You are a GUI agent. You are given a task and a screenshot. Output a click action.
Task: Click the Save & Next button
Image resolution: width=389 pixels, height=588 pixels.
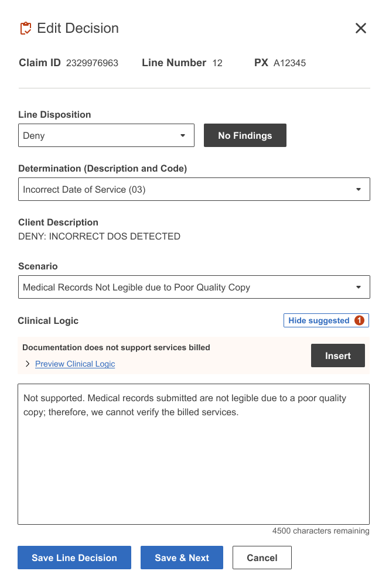tap(182, 558)
